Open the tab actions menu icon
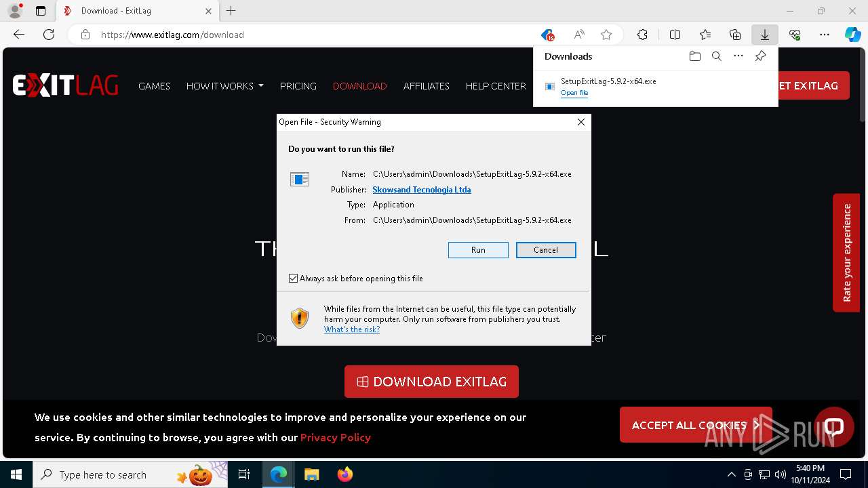This screenshot has height=488, width=868. [x=41, y=11]
